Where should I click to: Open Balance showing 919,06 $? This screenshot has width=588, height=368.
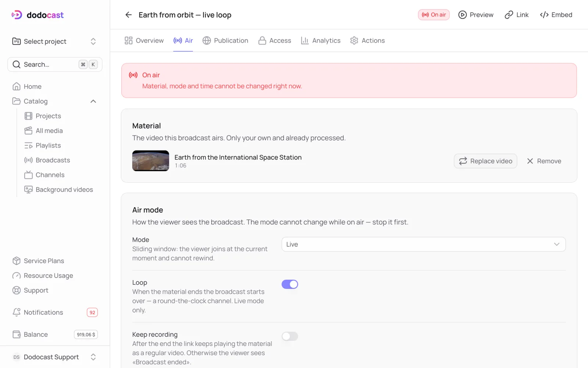55,335
